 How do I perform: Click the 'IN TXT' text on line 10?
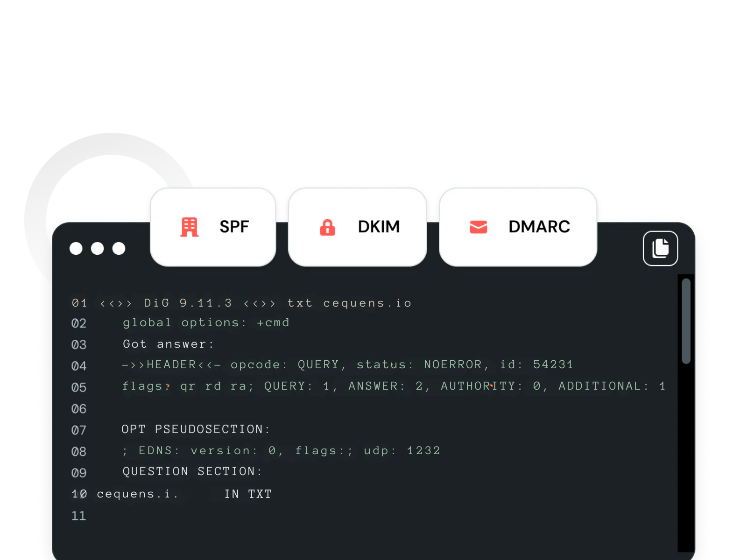click(x=248, y=494)
